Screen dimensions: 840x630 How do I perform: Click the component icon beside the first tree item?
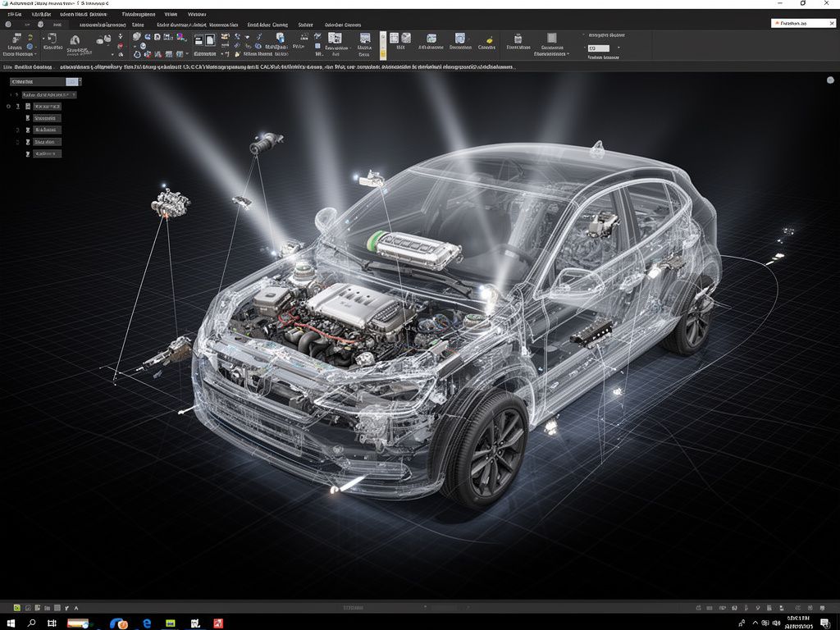tap(28, 107)
